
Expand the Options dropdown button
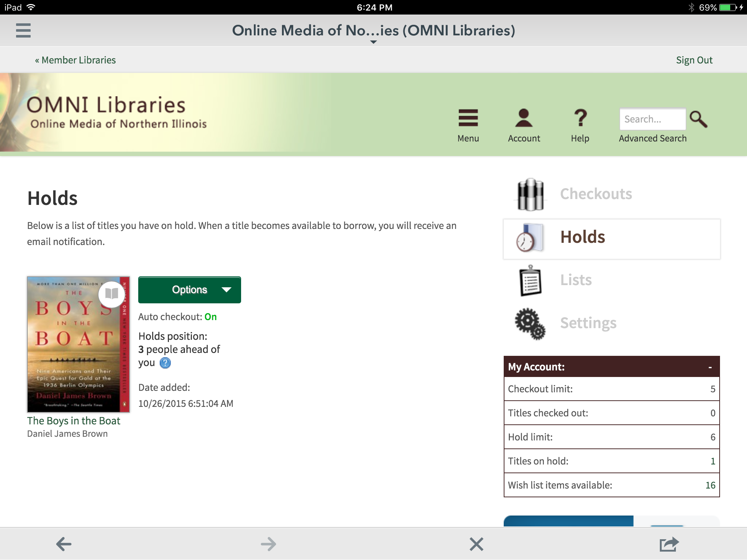pyautogui.click(x=189, y=290)
